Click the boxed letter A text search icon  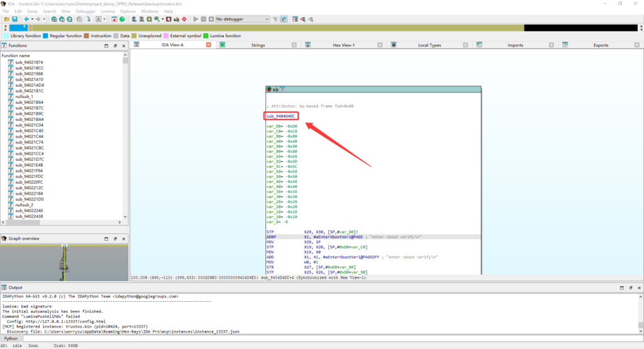click(x=99, y=19)
